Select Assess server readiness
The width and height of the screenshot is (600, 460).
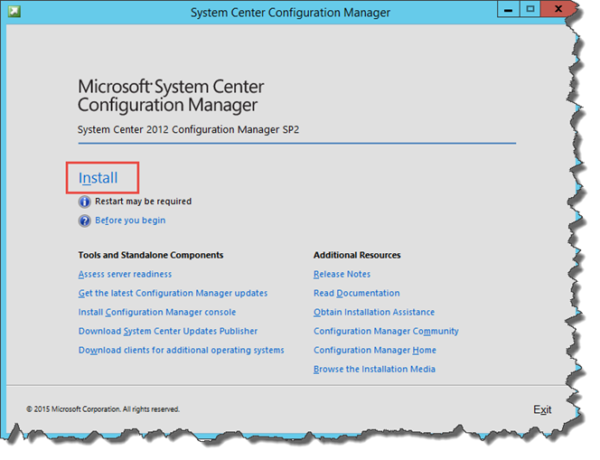tap(125, 274)
